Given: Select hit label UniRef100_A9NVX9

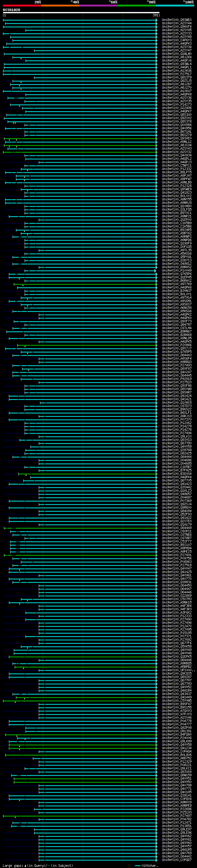Looking at the screenshot, I should (177, 802).
